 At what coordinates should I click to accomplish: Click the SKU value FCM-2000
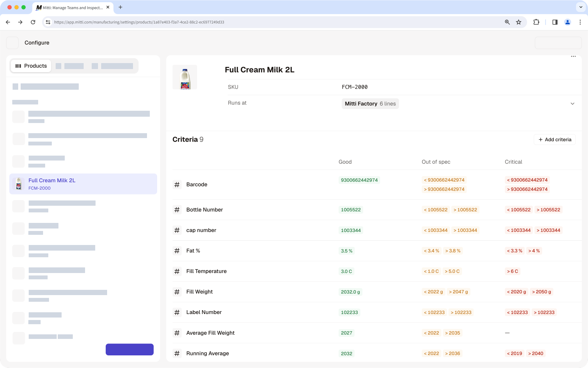coord(355,87)
